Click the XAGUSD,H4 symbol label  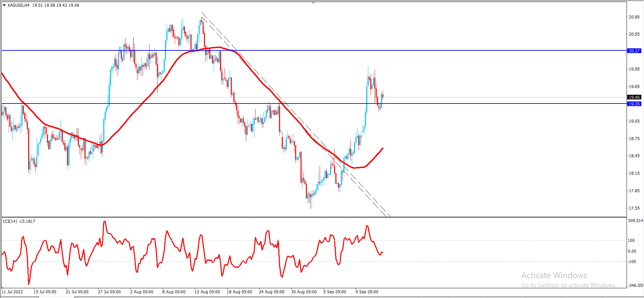tap(18, 5)
